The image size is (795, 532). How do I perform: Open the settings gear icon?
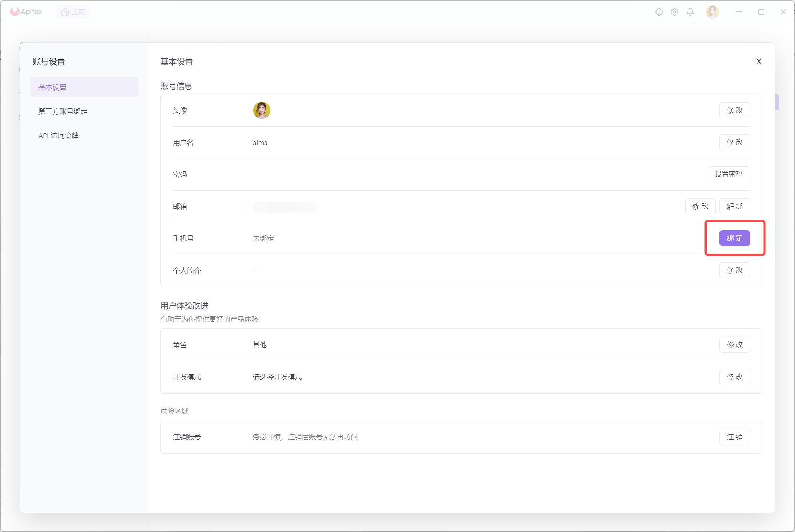pos(674,12)
